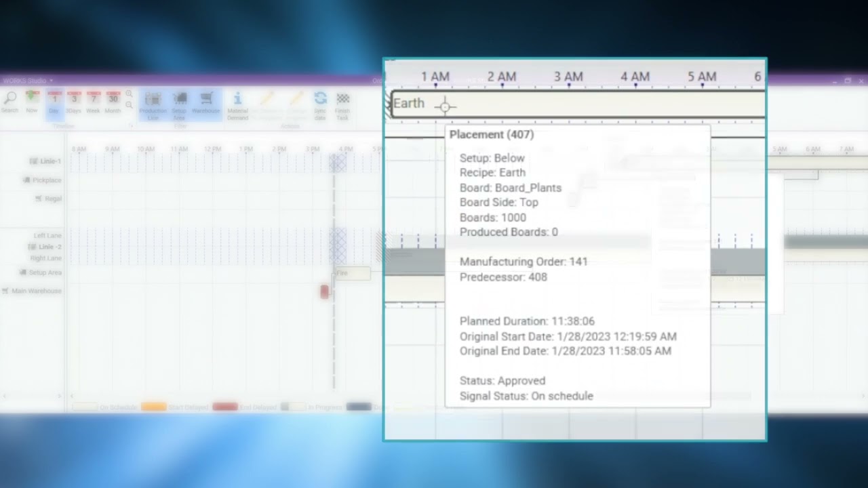Click the Setup Area row icon

click(24, 272)
